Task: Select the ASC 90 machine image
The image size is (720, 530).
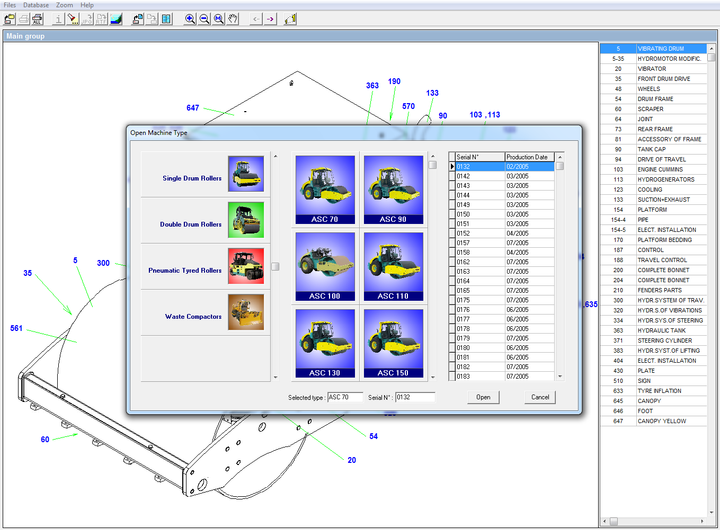Action: coord(394,190)
